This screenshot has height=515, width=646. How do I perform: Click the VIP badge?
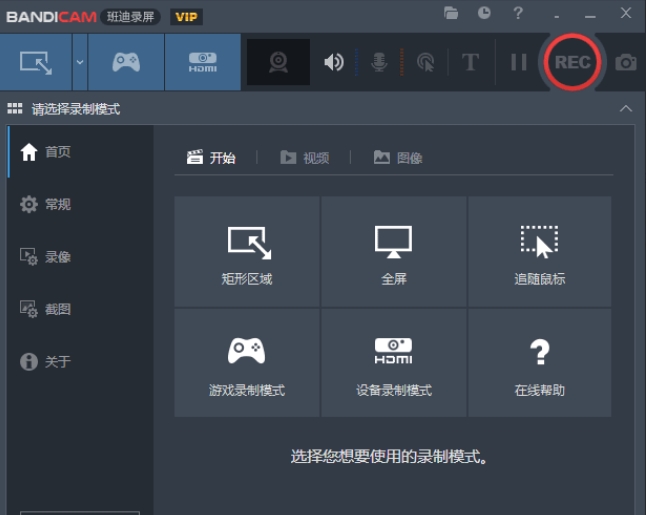coord(186,17)
